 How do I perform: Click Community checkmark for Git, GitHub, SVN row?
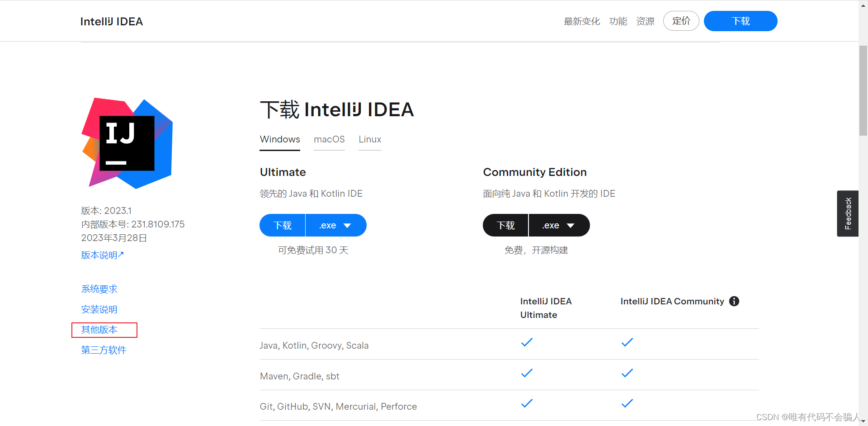point(627,403)
